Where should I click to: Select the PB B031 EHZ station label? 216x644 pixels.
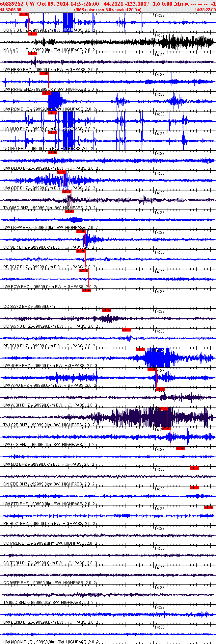(49, 524)
